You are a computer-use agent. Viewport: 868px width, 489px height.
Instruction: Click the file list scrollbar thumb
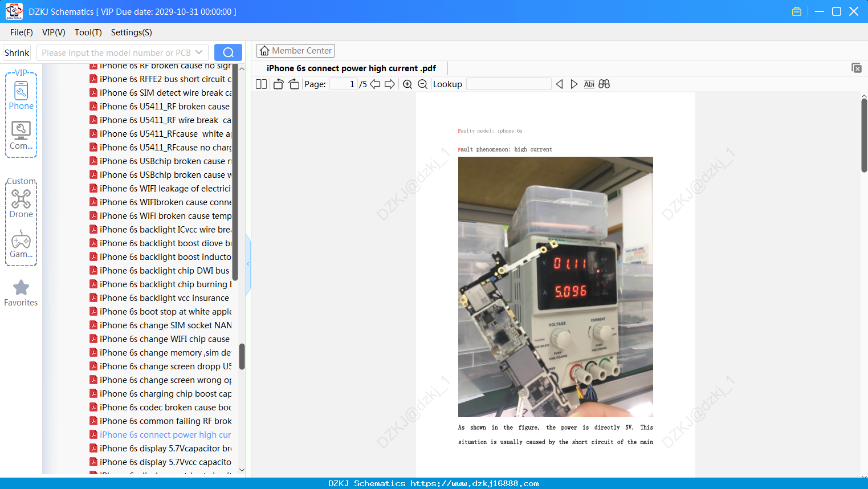[242, 356]
